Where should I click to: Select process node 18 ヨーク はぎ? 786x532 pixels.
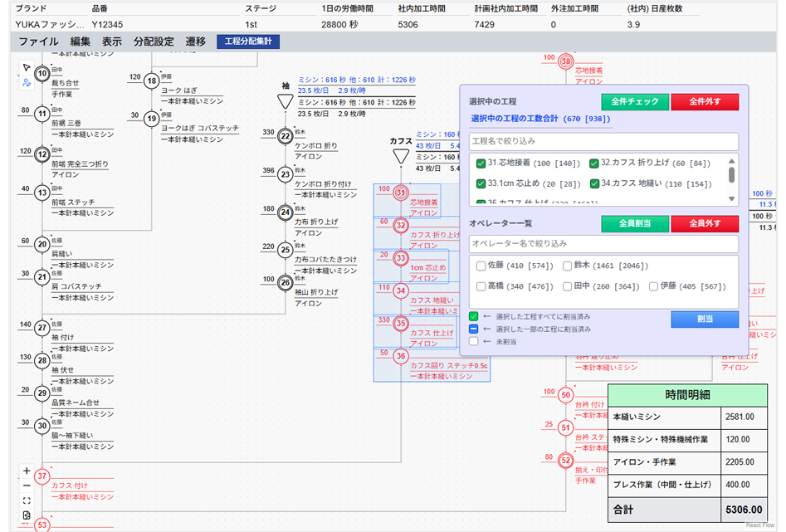pos(151,81)
